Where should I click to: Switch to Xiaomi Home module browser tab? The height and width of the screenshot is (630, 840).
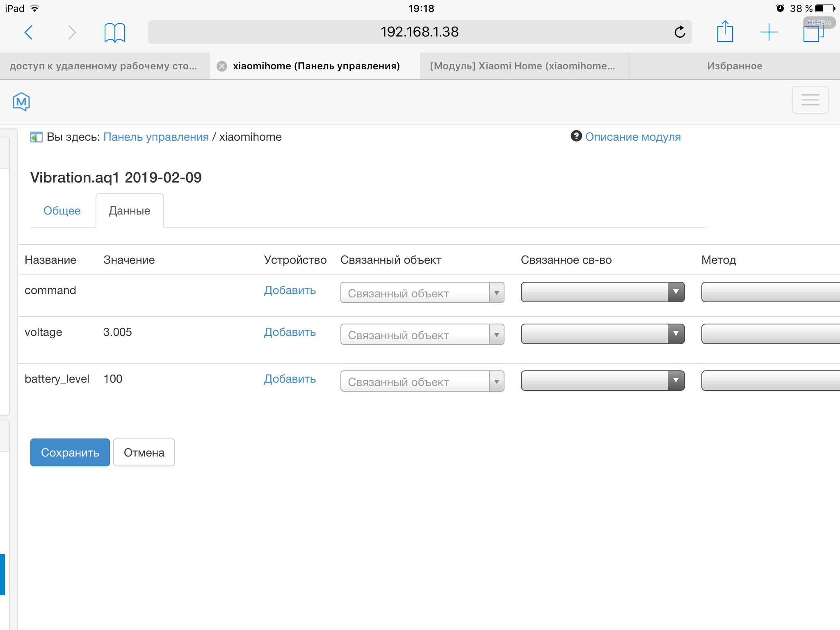522,66
